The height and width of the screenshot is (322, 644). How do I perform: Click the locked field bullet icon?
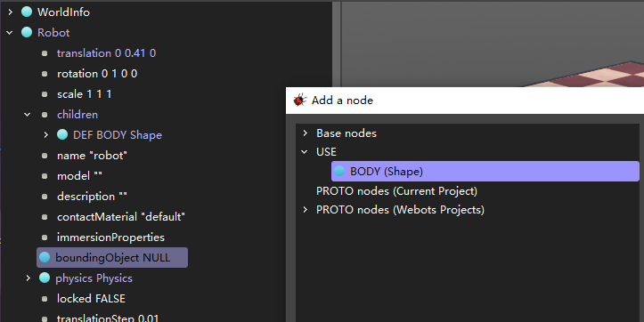45,299
